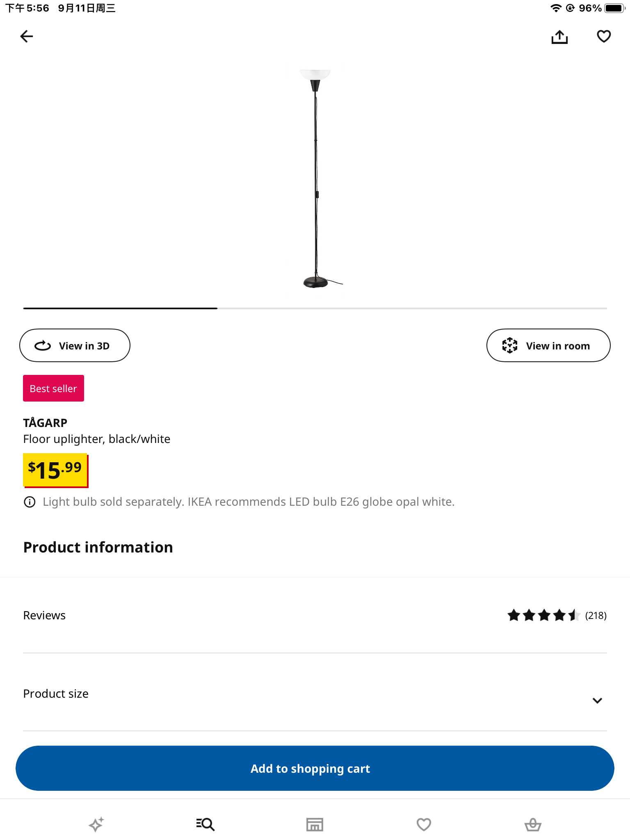This screenshot has height=840, width=630.
Task: Expand the Product size section chevron
Action: [x=597, y=700]
